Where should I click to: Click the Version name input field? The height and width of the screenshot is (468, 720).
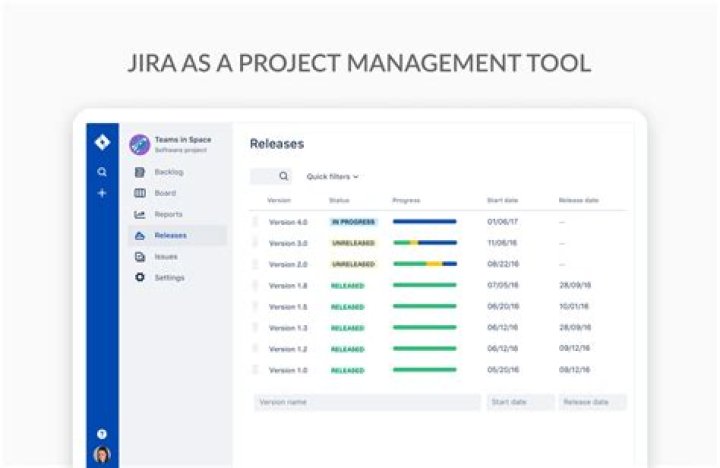[x=366, y=402]
